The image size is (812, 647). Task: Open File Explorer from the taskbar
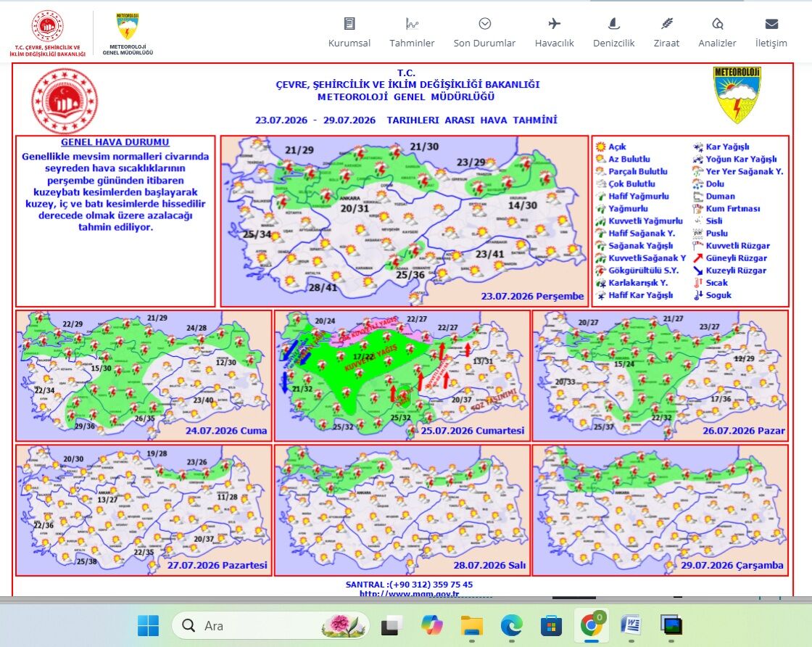tap(472, 626)
